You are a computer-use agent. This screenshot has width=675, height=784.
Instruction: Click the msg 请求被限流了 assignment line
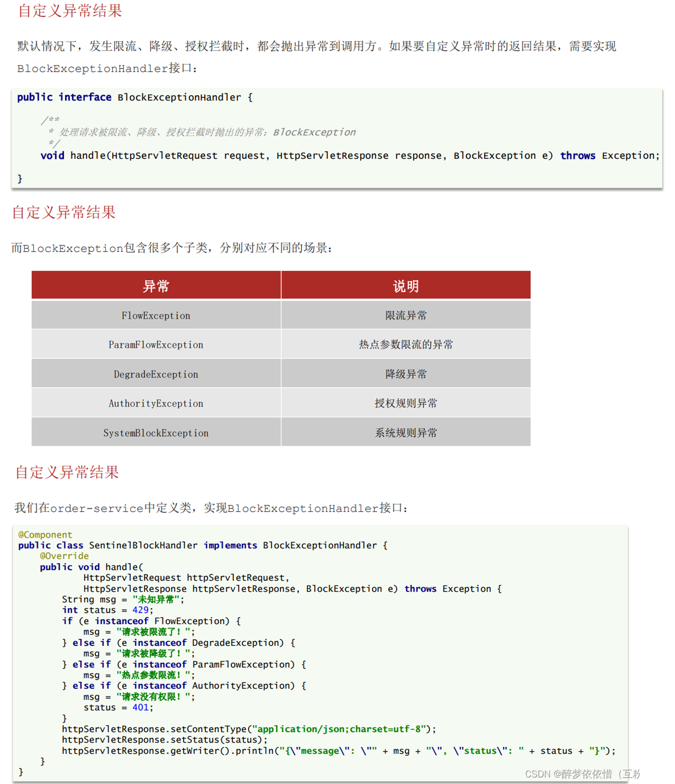(139, 632)
